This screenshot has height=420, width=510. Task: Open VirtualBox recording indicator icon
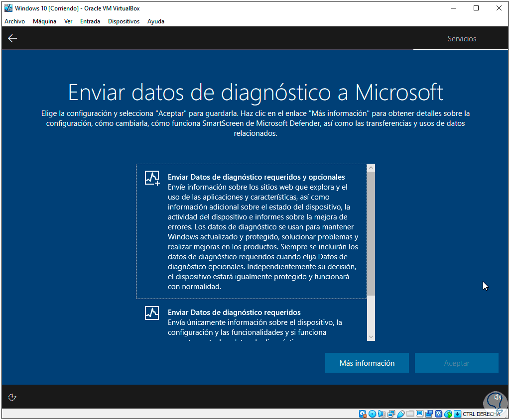pyautogui.click(x=429, y=414)
